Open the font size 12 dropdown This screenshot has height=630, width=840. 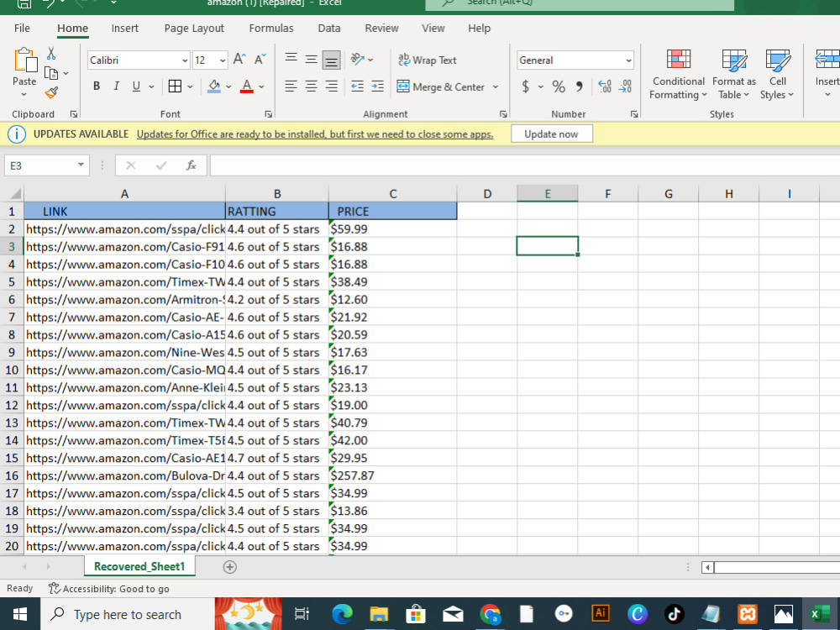tap(223, 60)
